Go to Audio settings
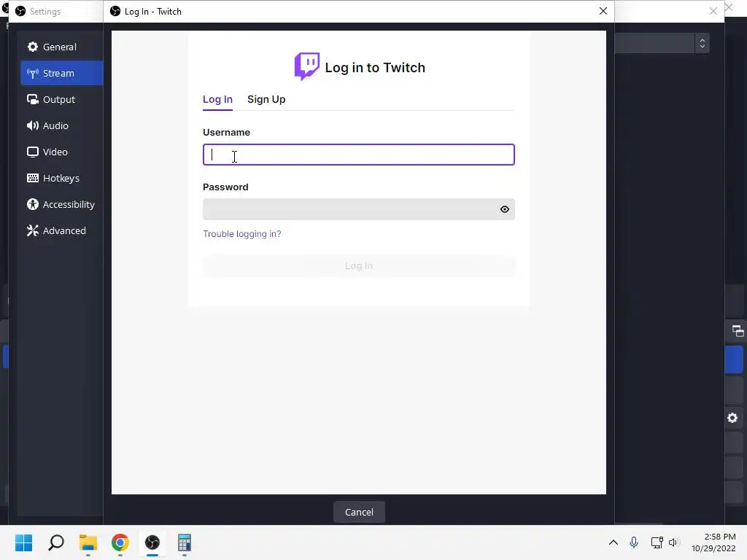This screenshot has width=747, height=560. coord(61,125)
